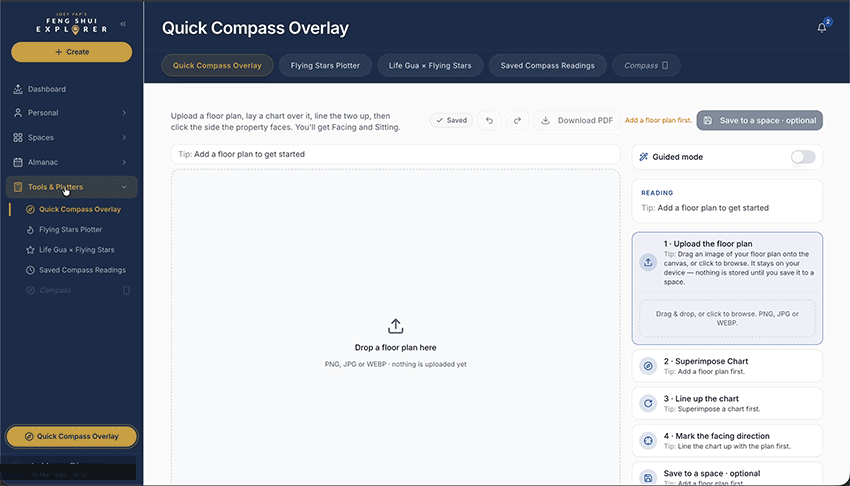
Task: Click clock icon beside Saved Compass Readings
Action: (x=30, y=270)
